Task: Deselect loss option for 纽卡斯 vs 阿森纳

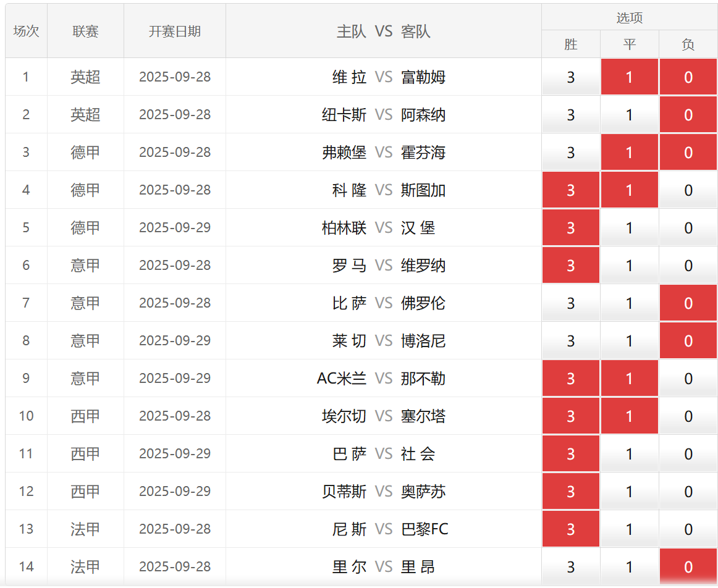Action: (688, 115)
